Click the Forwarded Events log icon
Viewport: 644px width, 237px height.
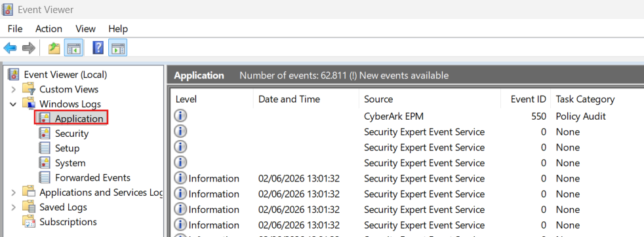[x=45, y=177]
